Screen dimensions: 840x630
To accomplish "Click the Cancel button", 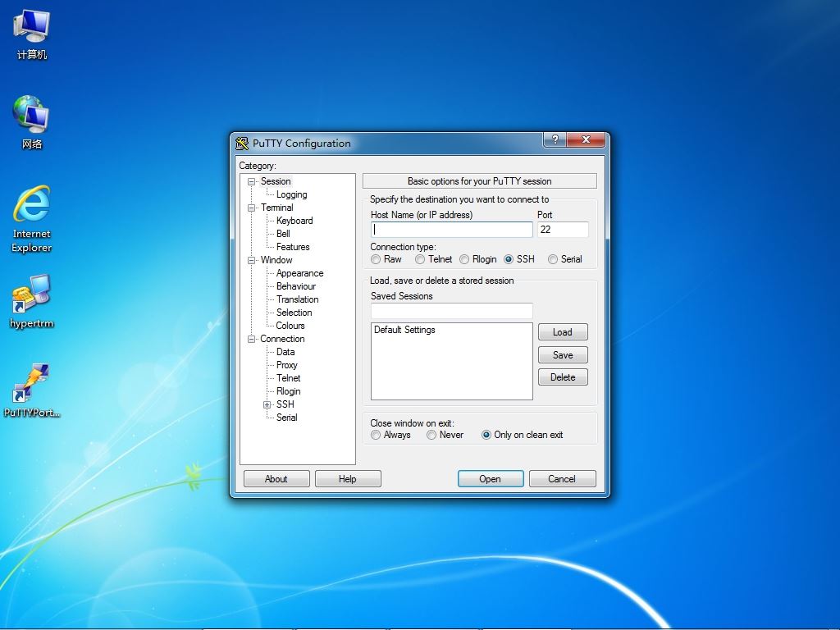I will click(562, 479).
